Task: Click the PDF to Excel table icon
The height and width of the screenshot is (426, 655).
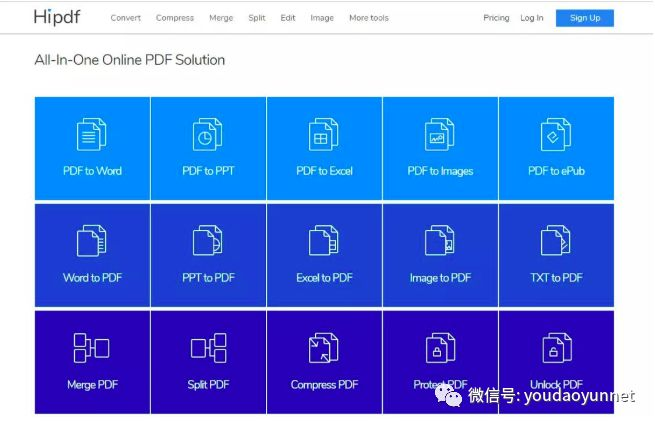Action: point(323,134)
